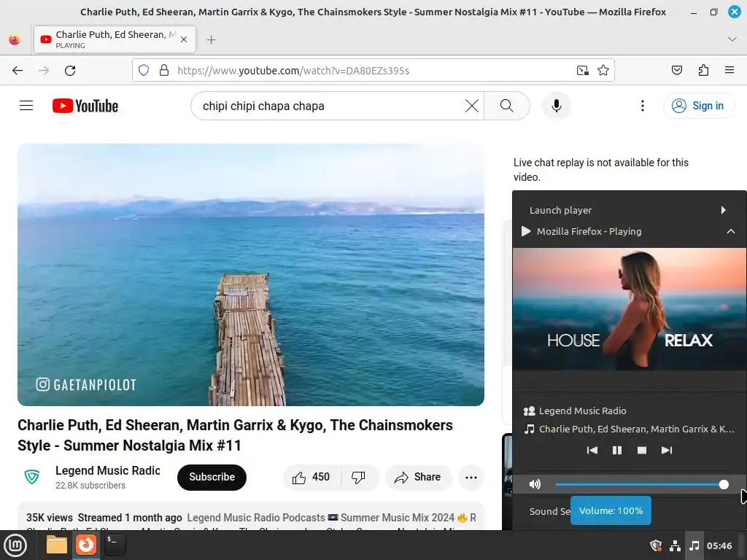
Task: Switch to Firefox in the taskbar
Action: 86,545
